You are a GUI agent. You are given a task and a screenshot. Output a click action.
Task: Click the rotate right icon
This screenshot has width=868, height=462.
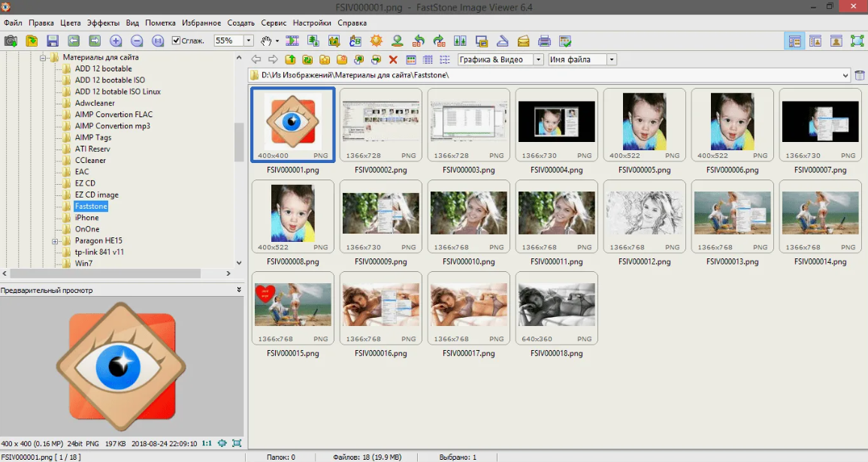click(439, 41)
